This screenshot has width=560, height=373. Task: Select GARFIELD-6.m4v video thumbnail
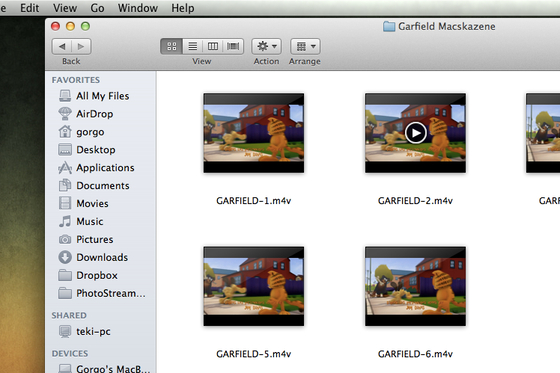(415, 286)
